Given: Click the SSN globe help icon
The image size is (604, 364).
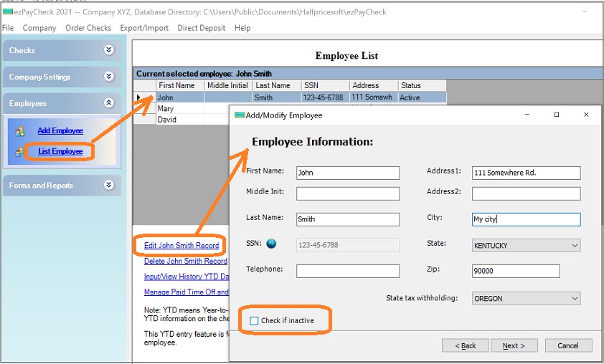Looking at the screenshot, I should click(271, 244).
